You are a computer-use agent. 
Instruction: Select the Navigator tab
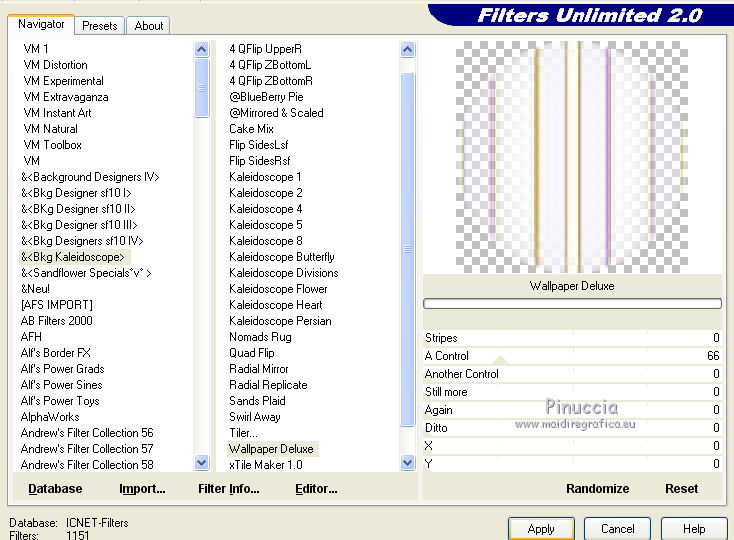41,24
